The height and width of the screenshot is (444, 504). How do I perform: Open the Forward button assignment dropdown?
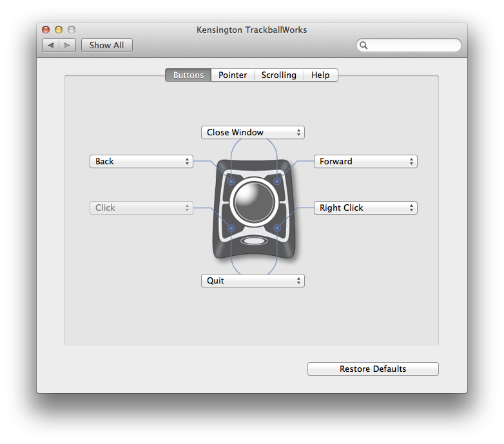coord(365,161)
